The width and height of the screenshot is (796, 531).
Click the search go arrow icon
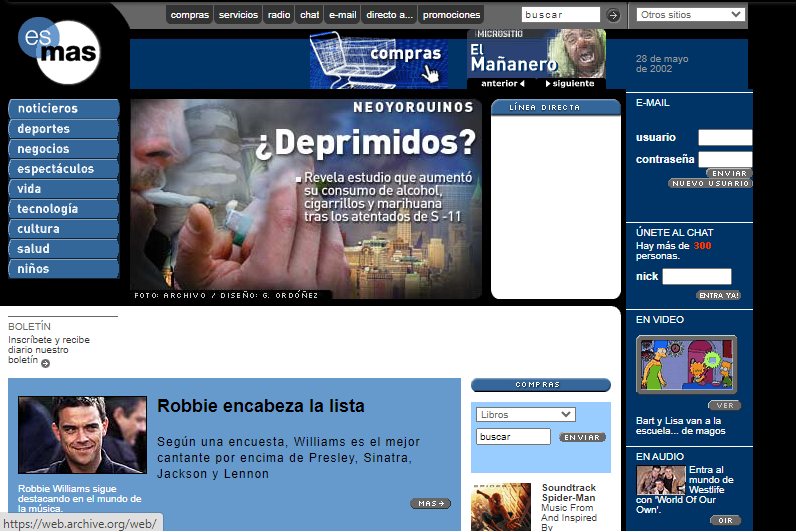point(613,15)
